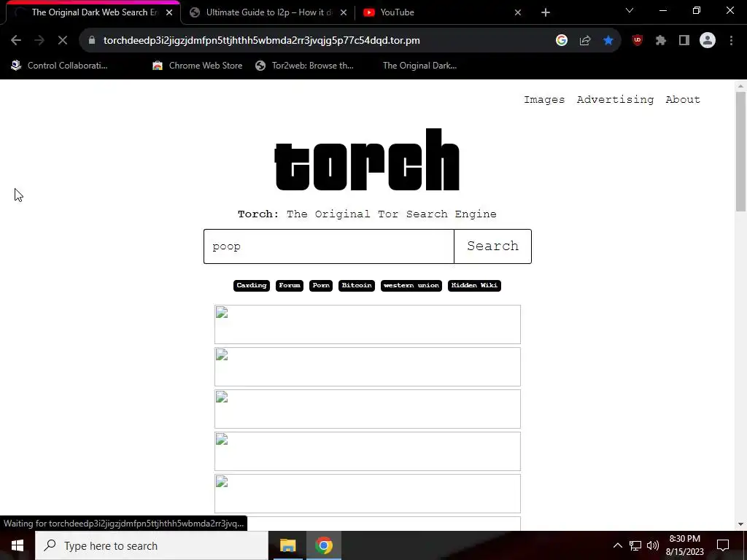Stop loading the current page
This screenshot has height=560, width=747.
(63, 41)
